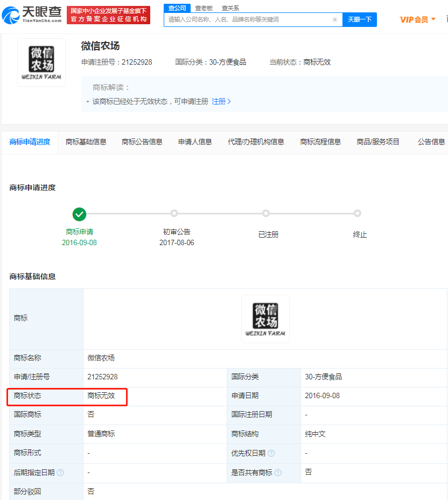Click the 天眼一下 search button
The width and height of the screenshot is (448, 500).
tap(360, 20)
